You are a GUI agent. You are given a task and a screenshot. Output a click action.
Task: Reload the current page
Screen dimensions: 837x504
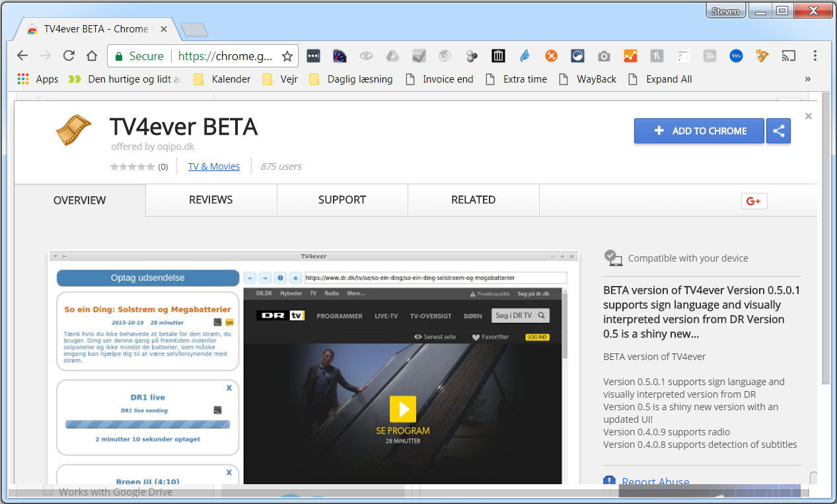click(69, 56)
